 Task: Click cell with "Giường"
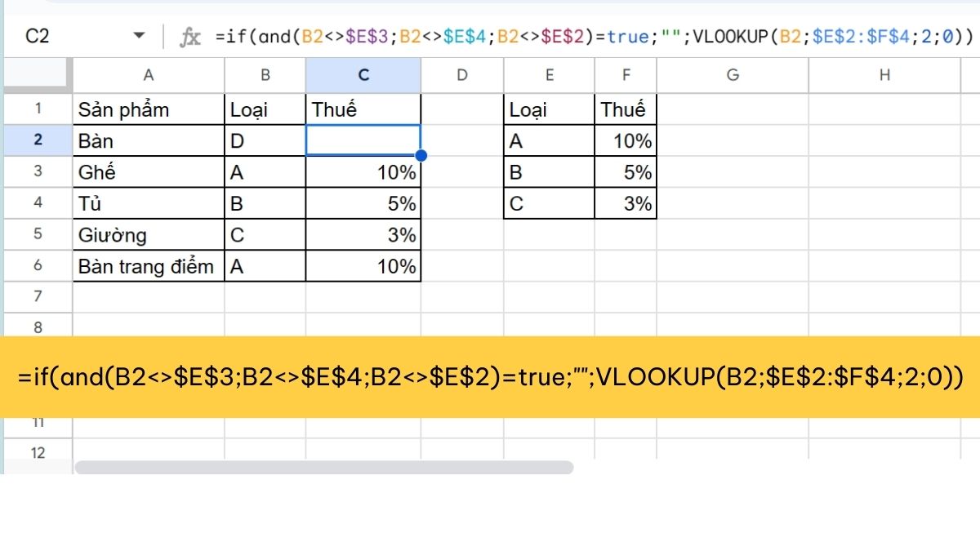(149, 235)
